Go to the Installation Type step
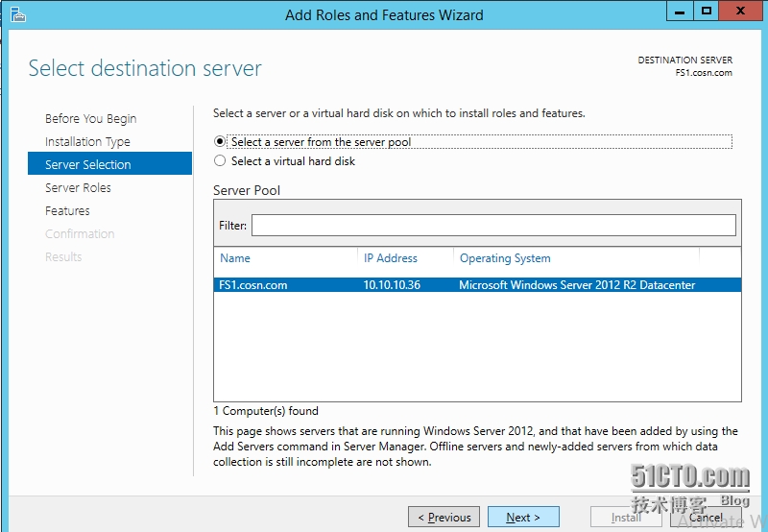768x532 pixels. click(87, 141)
